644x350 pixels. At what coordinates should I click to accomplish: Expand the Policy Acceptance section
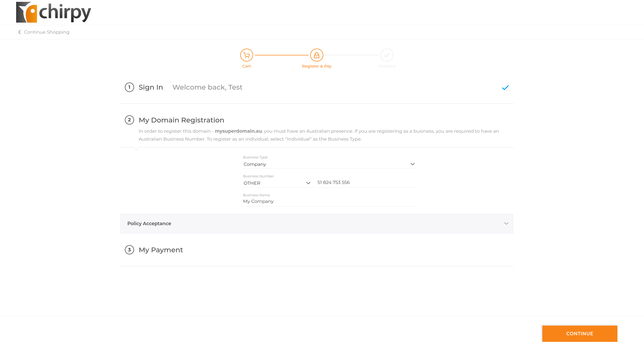tap(316, 224)
